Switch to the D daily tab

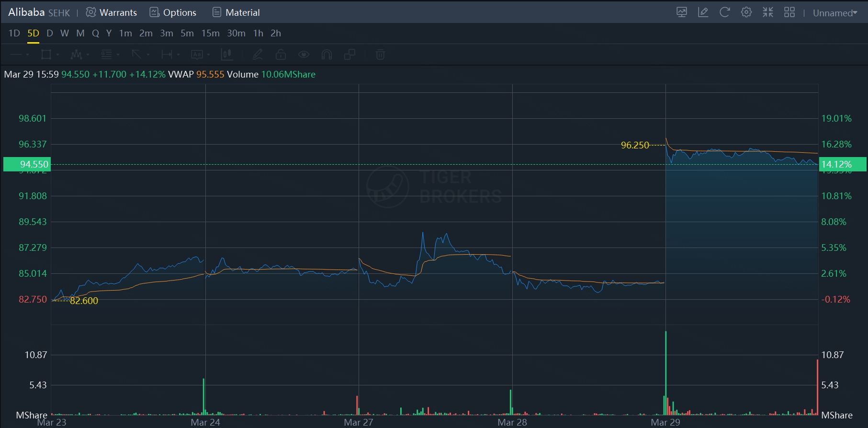(x=50, y=33)
